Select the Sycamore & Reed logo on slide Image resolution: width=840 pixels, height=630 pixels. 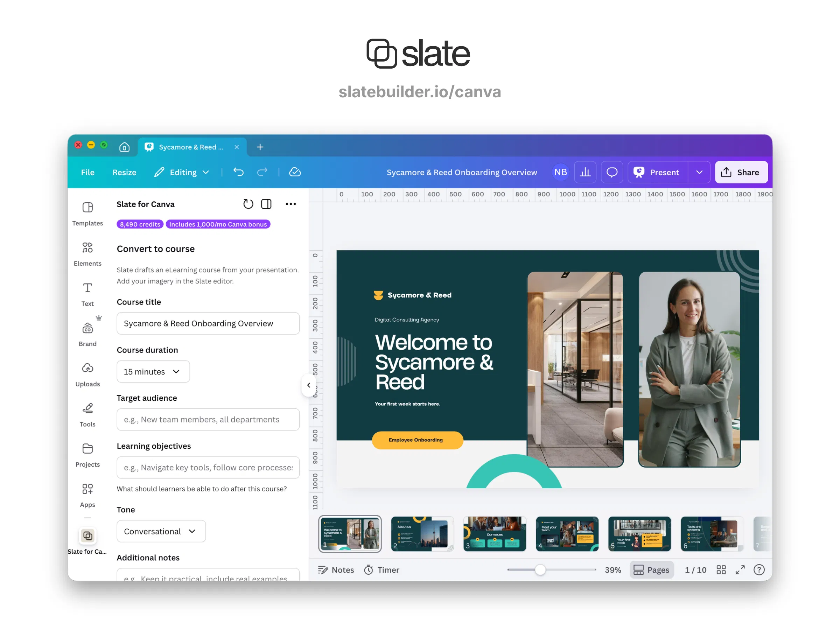click(x=412, y=295)
